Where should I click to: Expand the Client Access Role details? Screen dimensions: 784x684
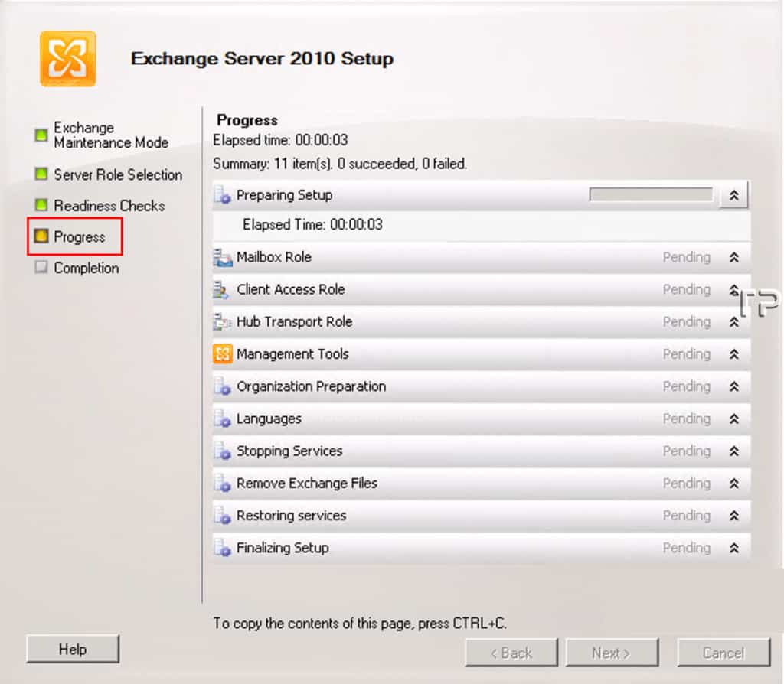[734, 290]
